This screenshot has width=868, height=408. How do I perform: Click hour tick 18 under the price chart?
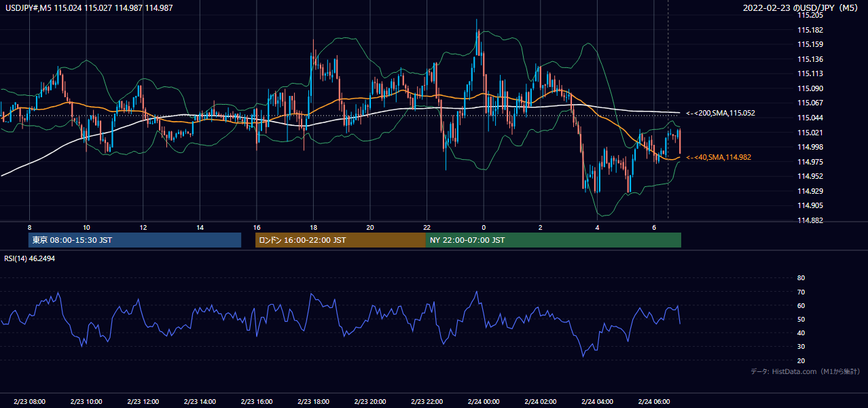pyautogui.click(x=313, y=227)
